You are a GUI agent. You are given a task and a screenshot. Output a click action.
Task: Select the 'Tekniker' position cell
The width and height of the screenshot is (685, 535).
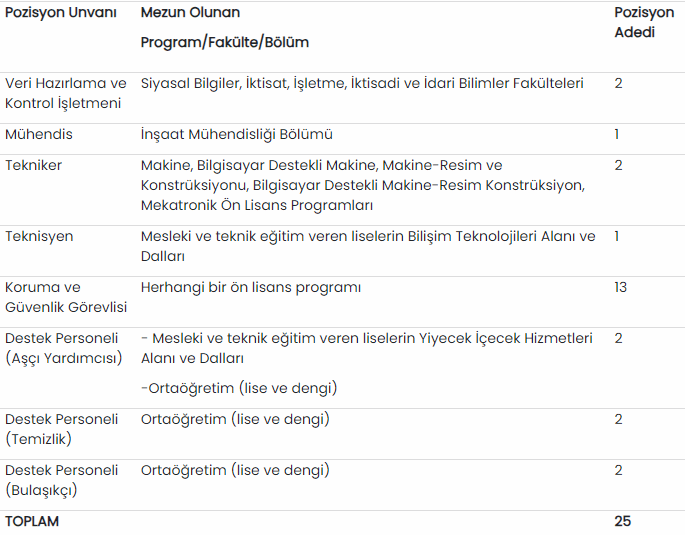click(x=33, y=166)
